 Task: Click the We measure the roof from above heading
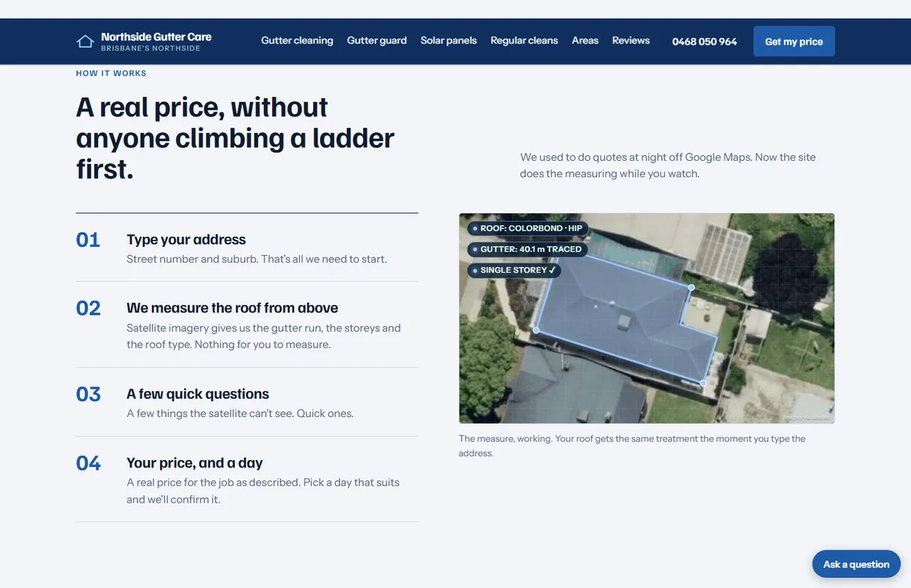tap(232, 308)
